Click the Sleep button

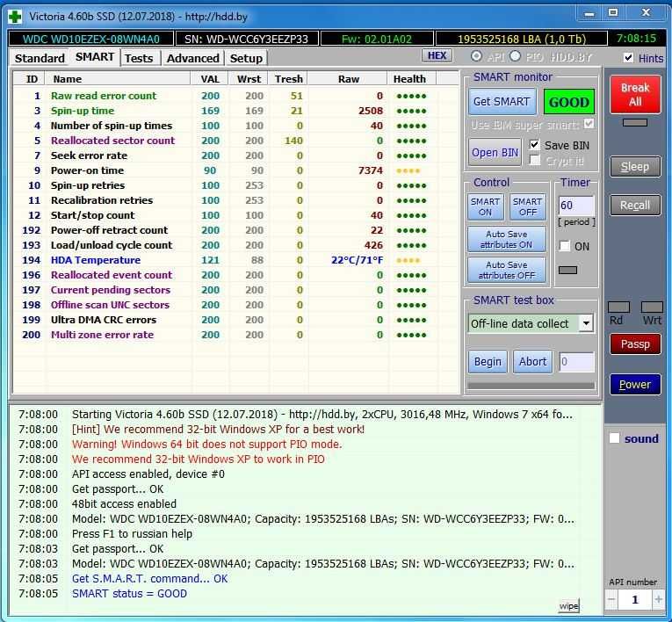(635, 166)
